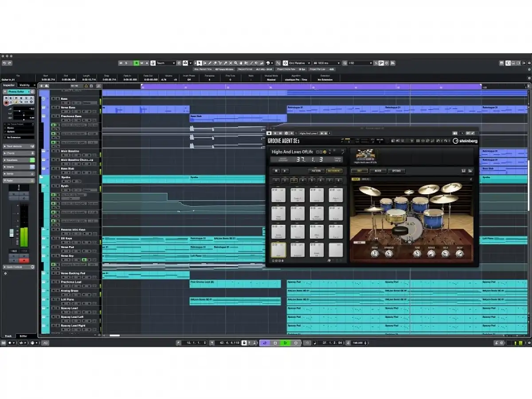Screen dimensions: 532x399
Task: Click the OPTIONS button in Groove Agent
Action: click(396, 171)
